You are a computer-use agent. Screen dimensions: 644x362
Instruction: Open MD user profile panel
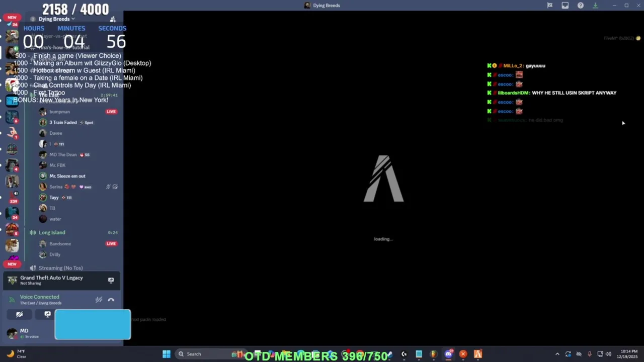coord(24,333)
